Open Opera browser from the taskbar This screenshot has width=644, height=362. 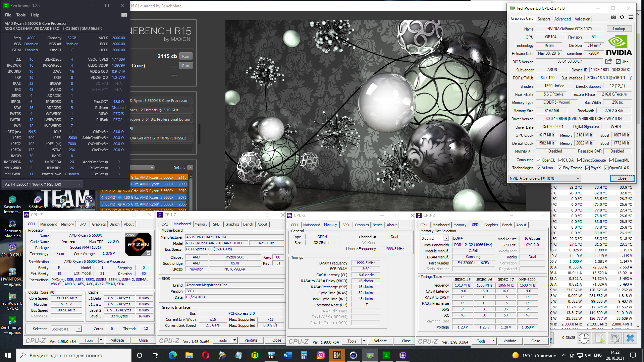click(206, 355)
